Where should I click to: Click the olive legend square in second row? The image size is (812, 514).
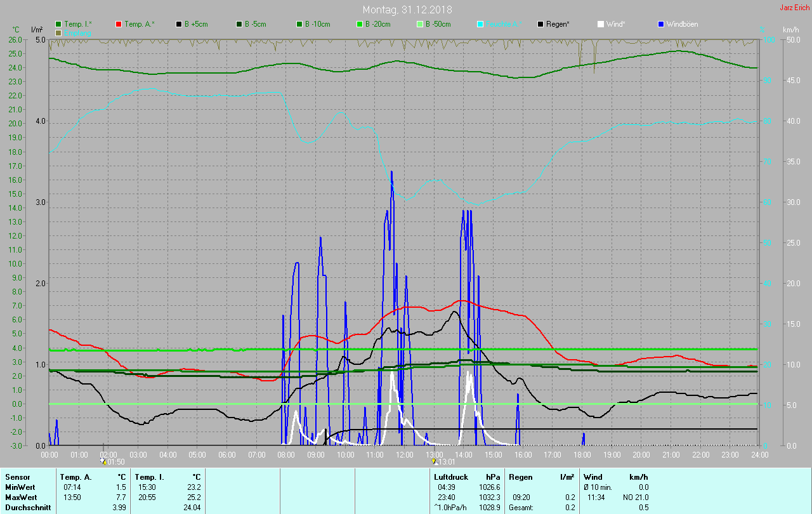click(x=58, y=32)
